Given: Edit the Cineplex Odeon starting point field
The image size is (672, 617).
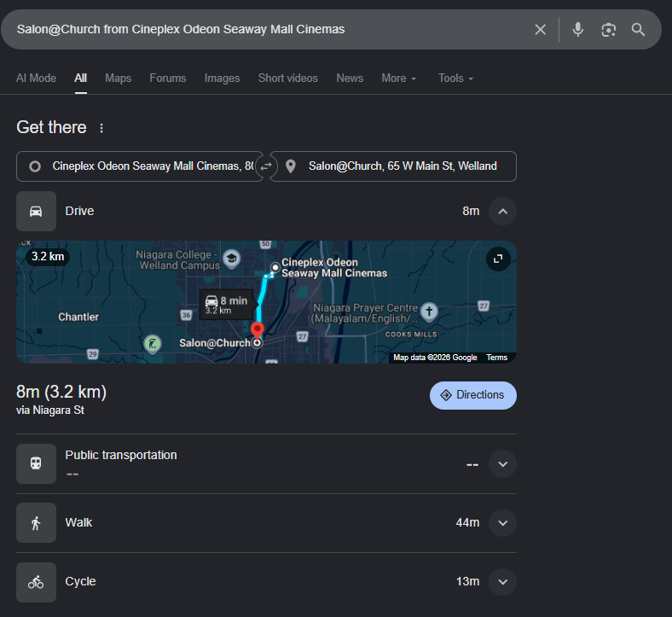Looking at the screenshot, I should [139, 166].
